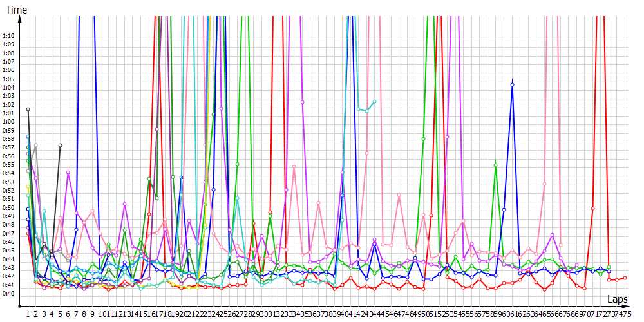644x322 pixels.
Task: Click lap number 5 on horizontal axis
Action: click(60, 314)
